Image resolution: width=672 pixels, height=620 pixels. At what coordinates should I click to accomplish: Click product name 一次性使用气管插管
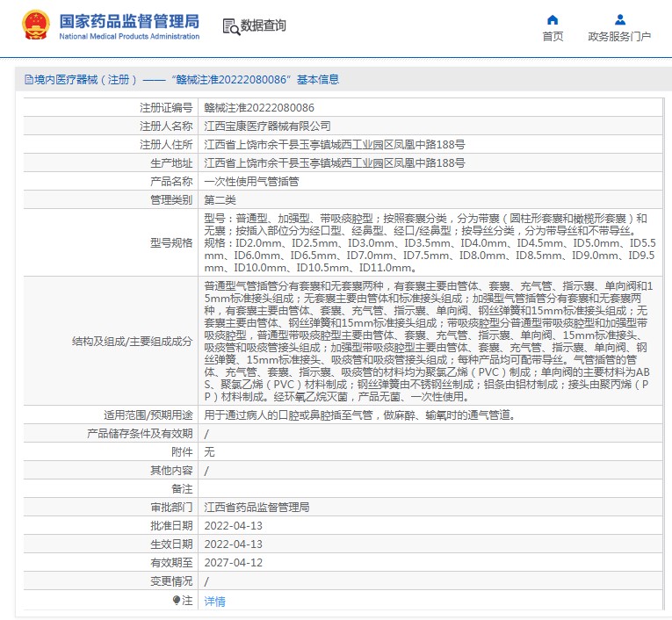pos(251,181)
